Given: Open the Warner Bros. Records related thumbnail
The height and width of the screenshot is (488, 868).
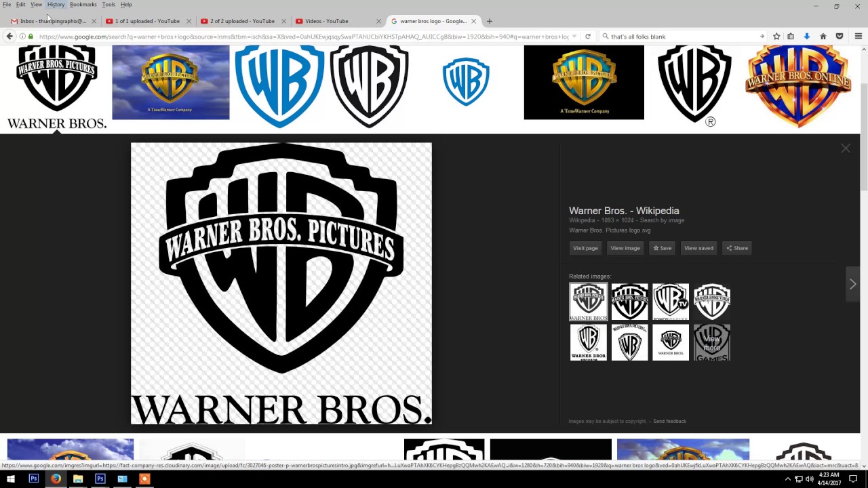Looking at the screenshot, I should coord(589,342).
